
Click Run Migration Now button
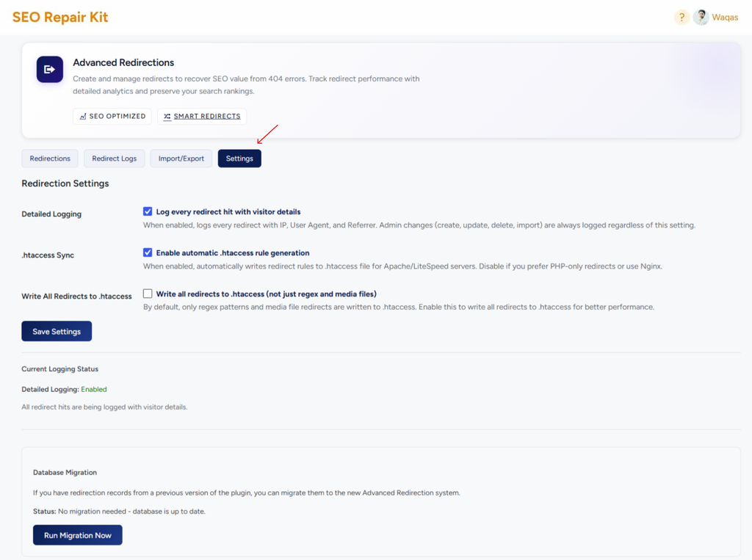[x=78, y=535]
